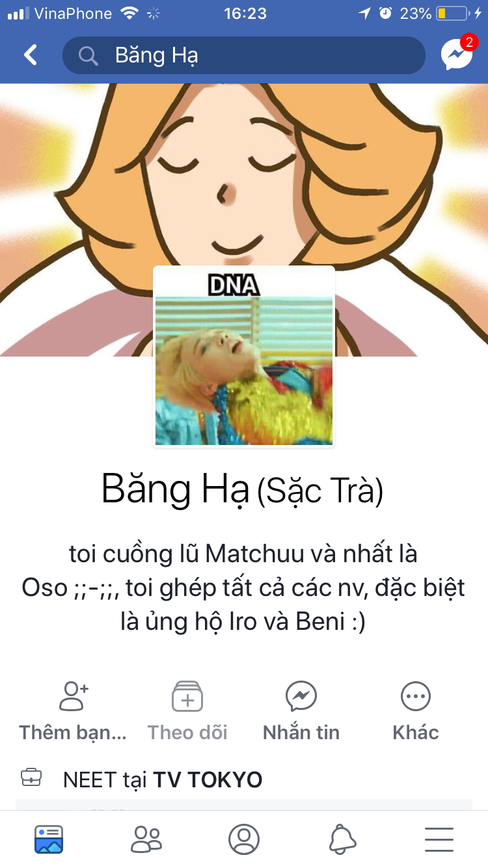Open the Notifications bell tab
The width and height of the screenshot is (488, 868).
pos(342,839)
